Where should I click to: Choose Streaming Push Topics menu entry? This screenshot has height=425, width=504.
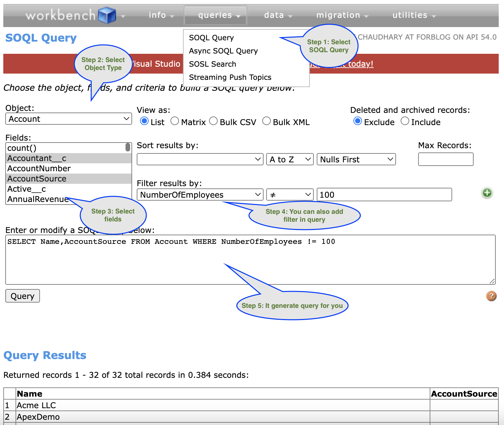230,77
